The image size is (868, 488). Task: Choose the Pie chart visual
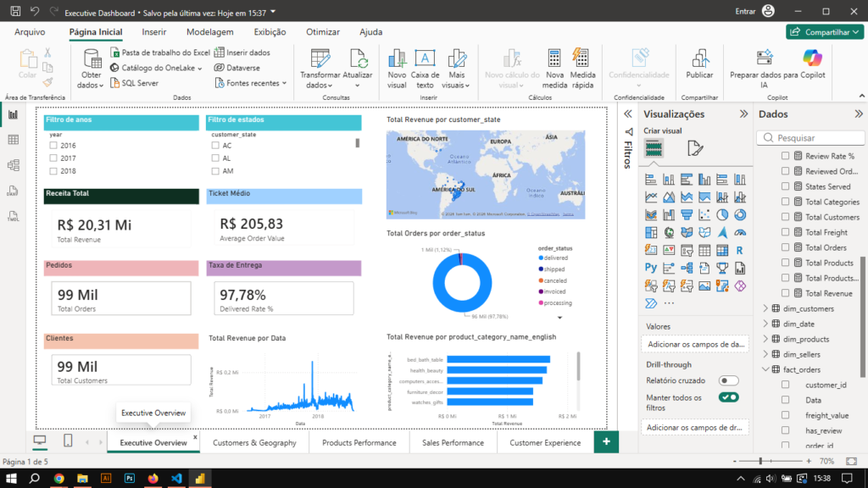pos(722,214)
